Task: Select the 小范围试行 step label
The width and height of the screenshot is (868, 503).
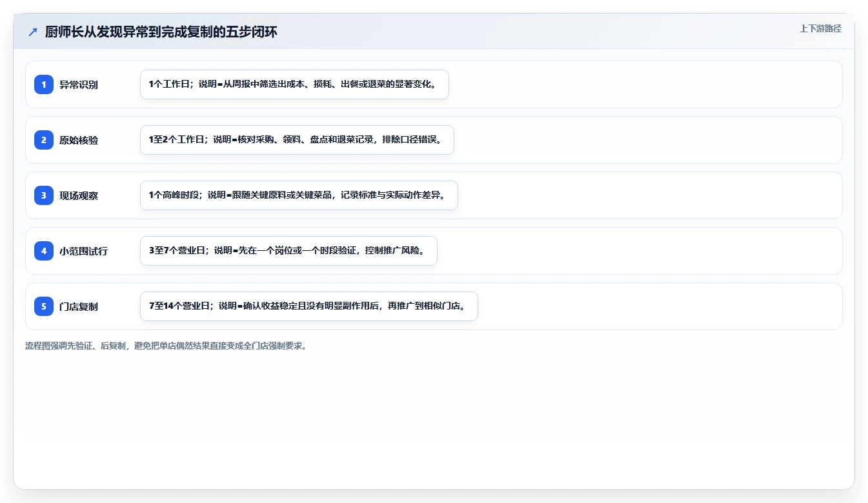Action: pos(83,251)
